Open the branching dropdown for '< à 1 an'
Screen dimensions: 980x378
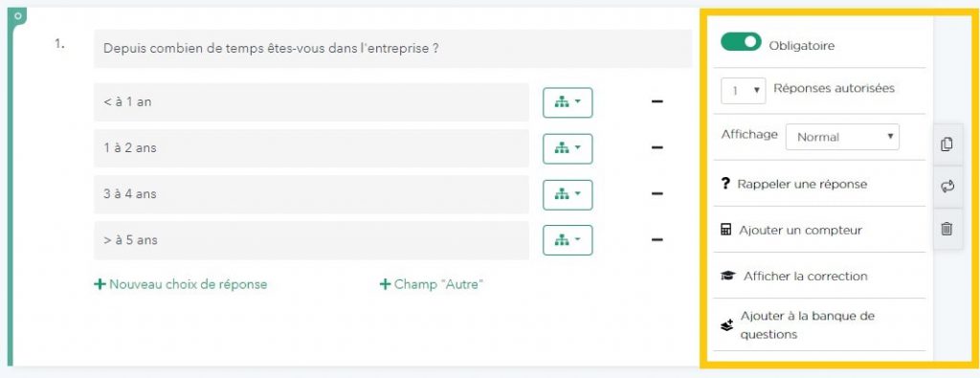point(568,102)
